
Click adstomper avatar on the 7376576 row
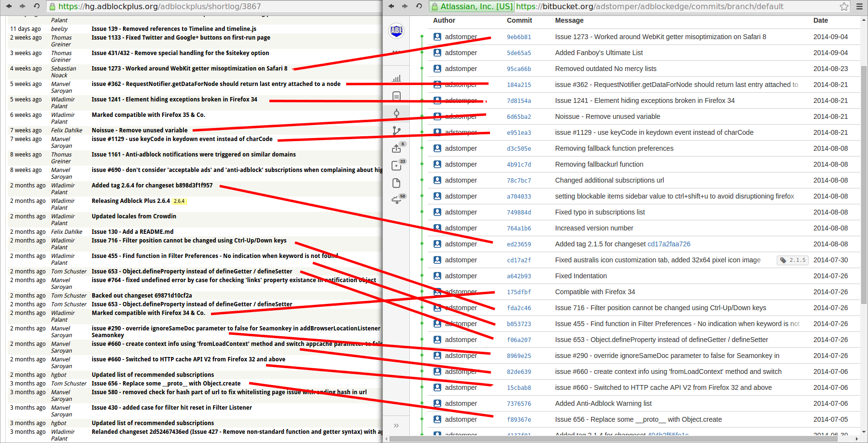437,403
